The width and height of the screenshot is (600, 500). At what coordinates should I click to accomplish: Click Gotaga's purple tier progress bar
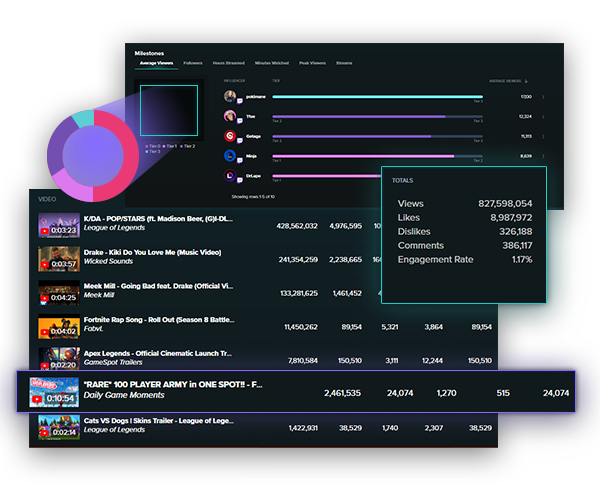click(377, 136)
